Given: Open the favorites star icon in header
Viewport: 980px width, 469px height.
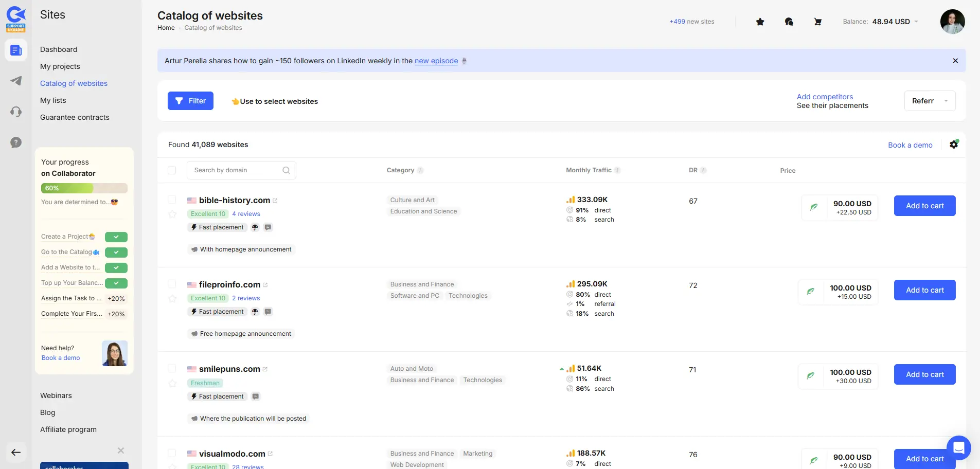Looking at the screenshot, I should pyautogui.click(x=760, y=22).
